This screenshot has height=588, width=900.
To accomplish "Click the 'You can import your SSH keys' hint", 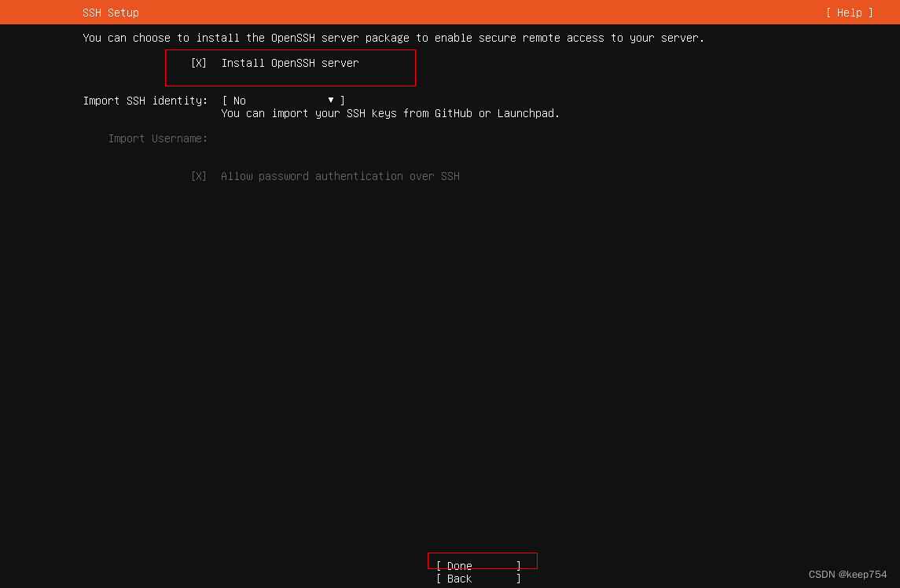I will click(x=391, y=114).
